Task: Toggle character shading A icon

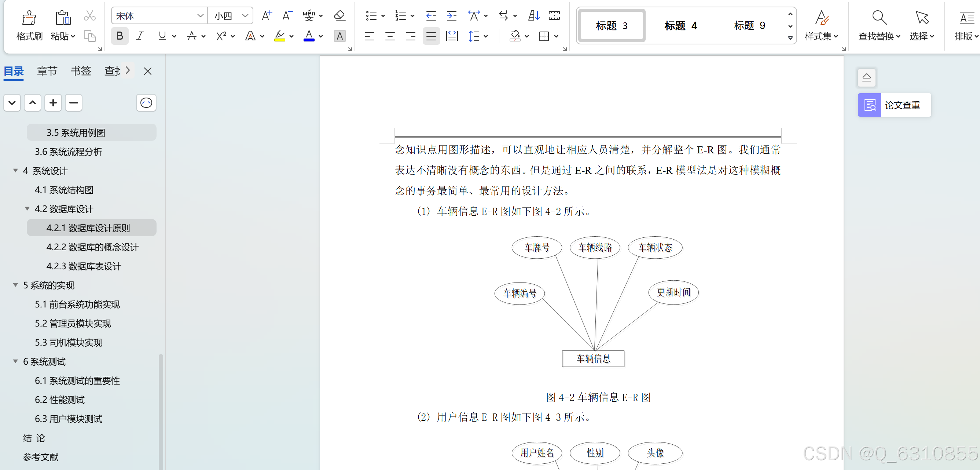Action: click(x=340, y=36)
